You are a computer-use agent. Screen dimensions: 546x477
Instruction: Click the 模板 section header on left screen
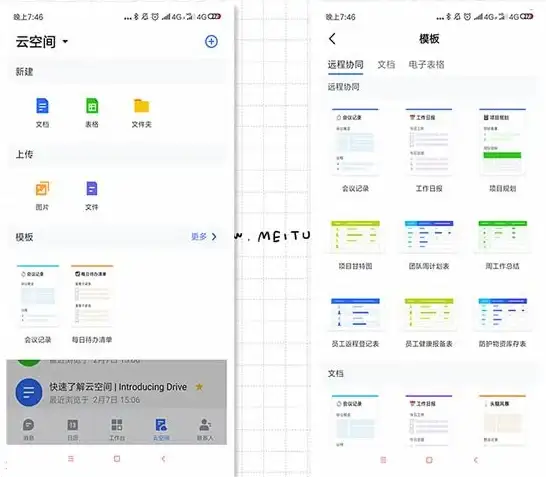point(24,237)
